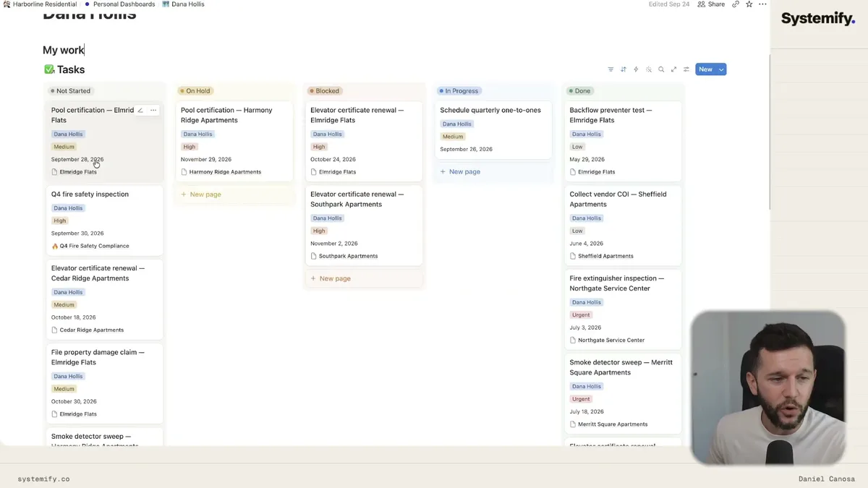Image resolution: width=868 pixels, height=488 pixels.
Task: Open Collect vendor COI Sheffield card
Action: pos(623,225)
